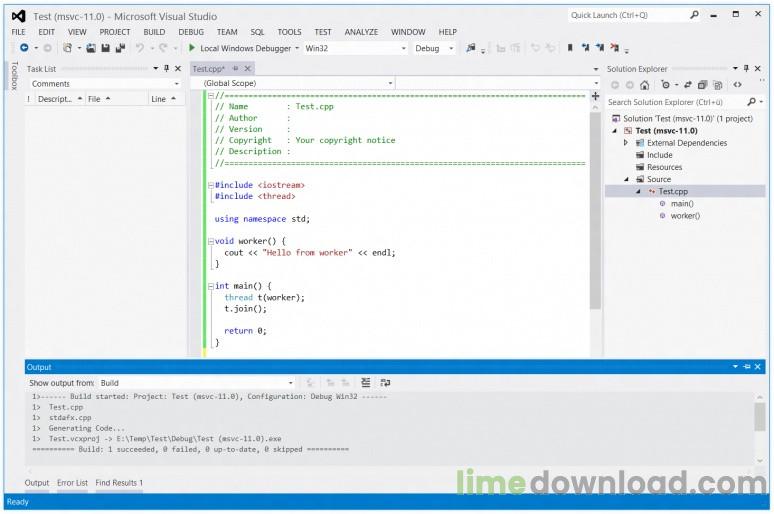Viewport: 774px width, 514px height.
Task: Click the Show All Files icon in Solution Explorer
Action: click(718, 85)
